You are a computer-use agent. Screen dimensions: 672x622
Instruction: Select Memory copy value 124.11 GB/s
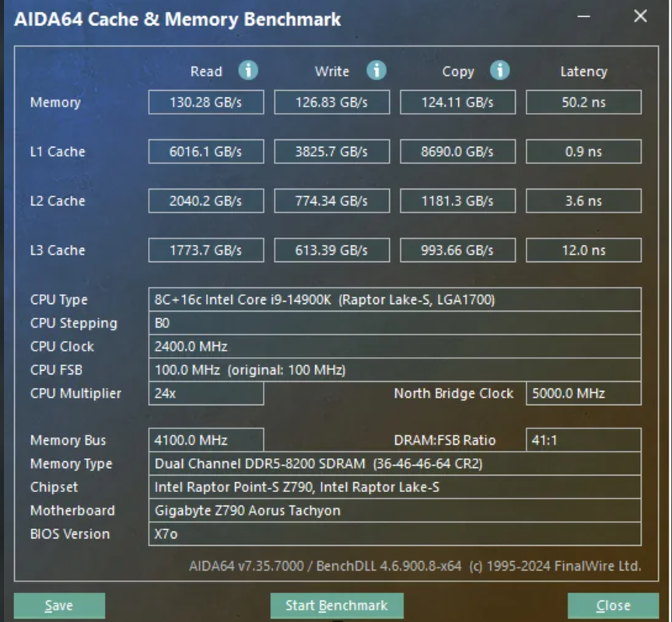pos(457,102)
